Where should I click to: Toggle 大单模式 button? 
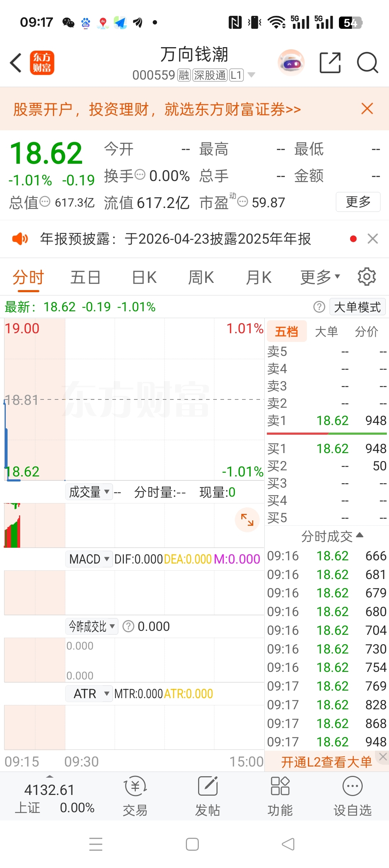(x=357, y=307)
